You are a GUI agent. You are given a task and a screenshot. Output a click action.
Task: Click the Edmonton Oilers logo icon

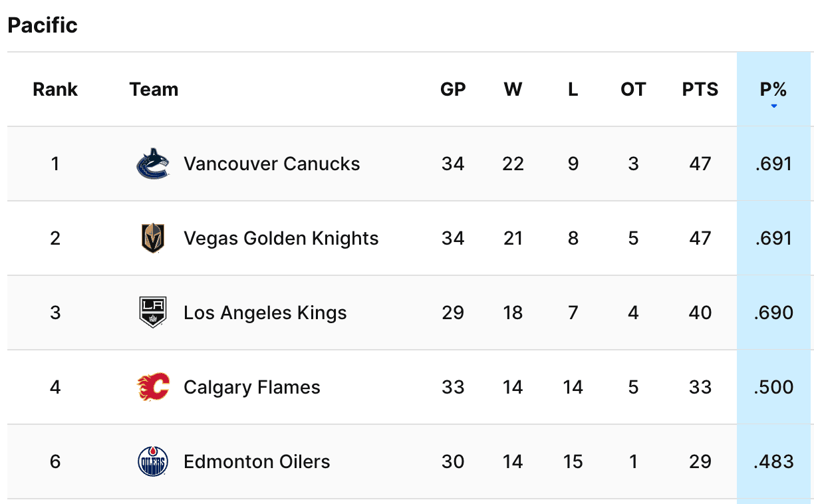click(153, 461)
